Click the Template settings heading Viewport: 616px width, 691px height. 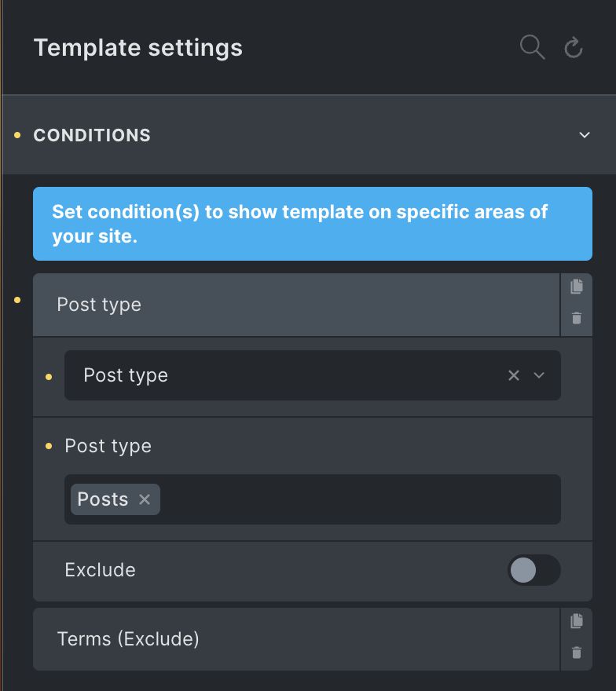click(138, 48)
